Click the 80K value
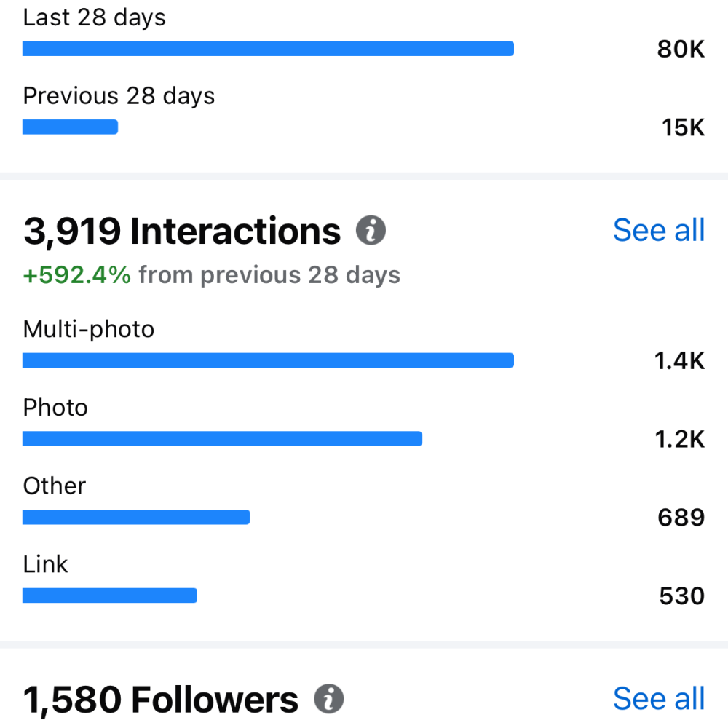 (681, 50)
